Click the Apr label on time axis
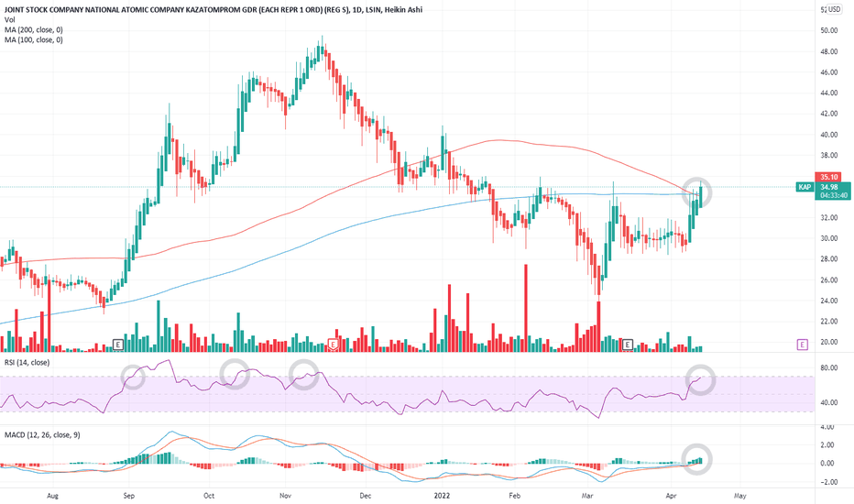 point(671,496)
